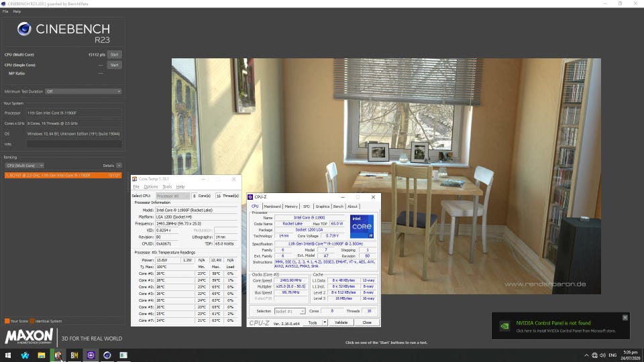Viewport: 644px width, 362px height.
Task: Open the CPU-Z Socket #1 selection dropdown
Action: tap(290, 311)
